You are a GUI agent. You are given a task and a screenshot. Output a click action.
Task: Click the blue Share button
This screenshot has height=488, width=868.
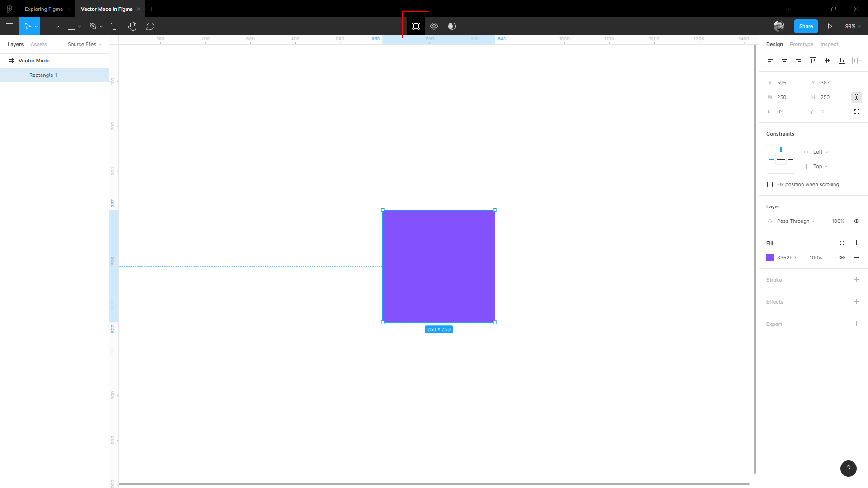pyautogui.click(x=806, y=26)
